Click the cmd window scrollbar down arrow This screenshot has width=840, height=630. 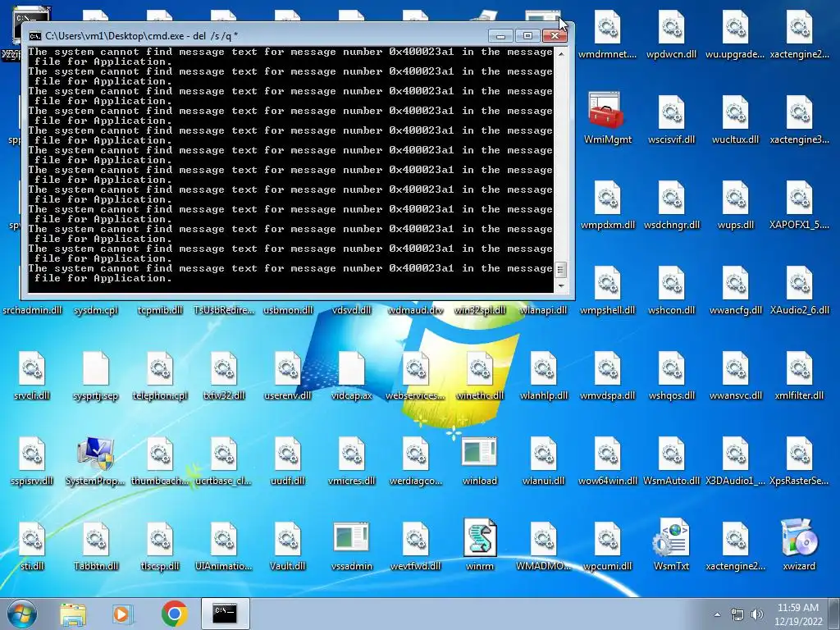(x=561, y=286)
